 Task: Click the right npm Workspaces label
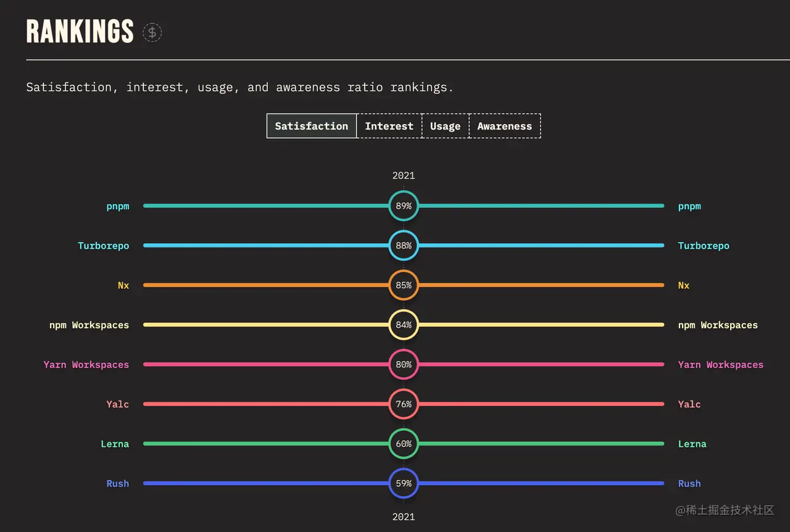tap(718, 325)
